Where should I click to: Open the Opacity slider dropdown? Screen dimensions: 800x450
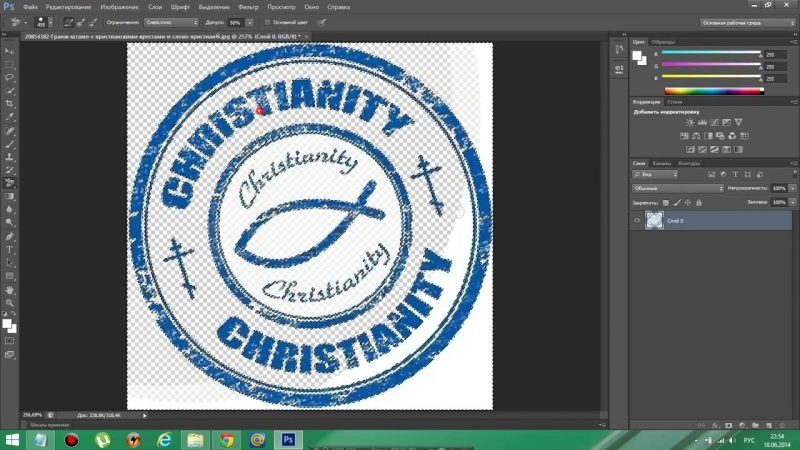(792, 188)
